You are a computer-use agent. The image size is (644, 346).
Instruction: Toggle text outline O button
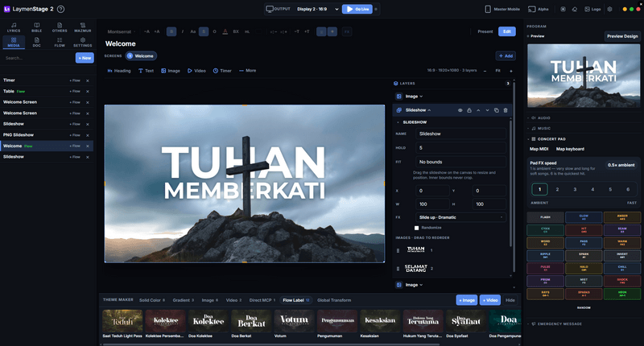tap(214, 31)
